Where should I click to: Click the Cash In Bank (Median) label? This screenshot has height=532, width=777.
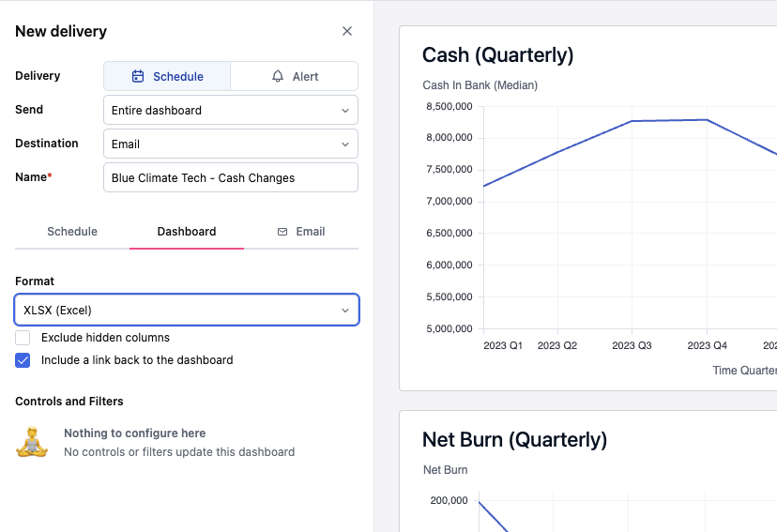480,85
